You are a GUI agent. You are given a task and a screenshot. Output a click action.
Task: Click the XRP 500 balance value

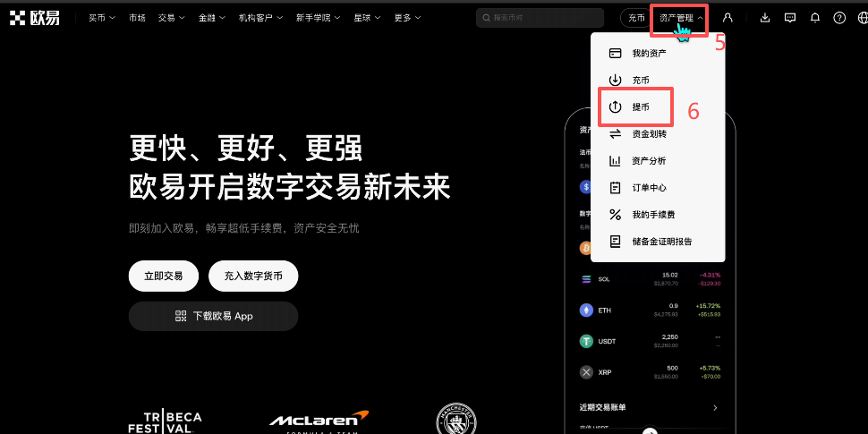point(673,368)
